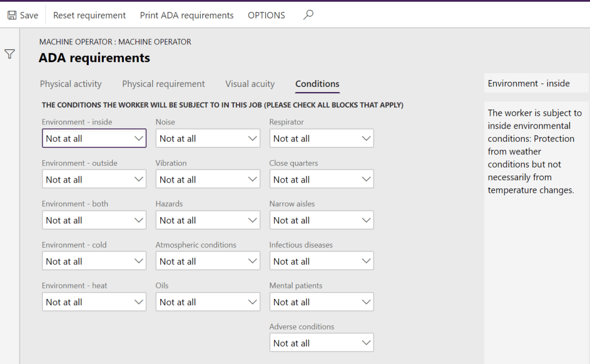
Task: Switch to Physical requirement tab
Action: tap(163, 84)
